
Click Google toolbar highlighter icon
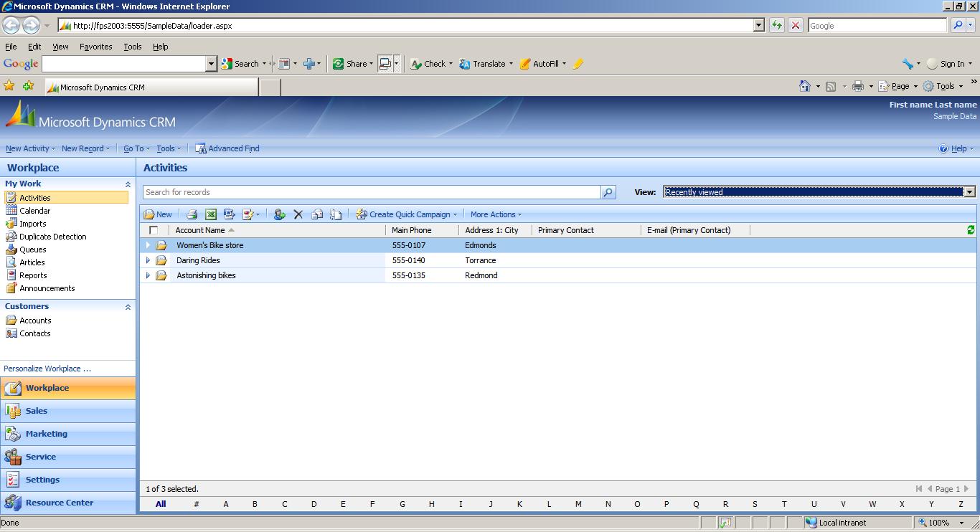point(578,64)
